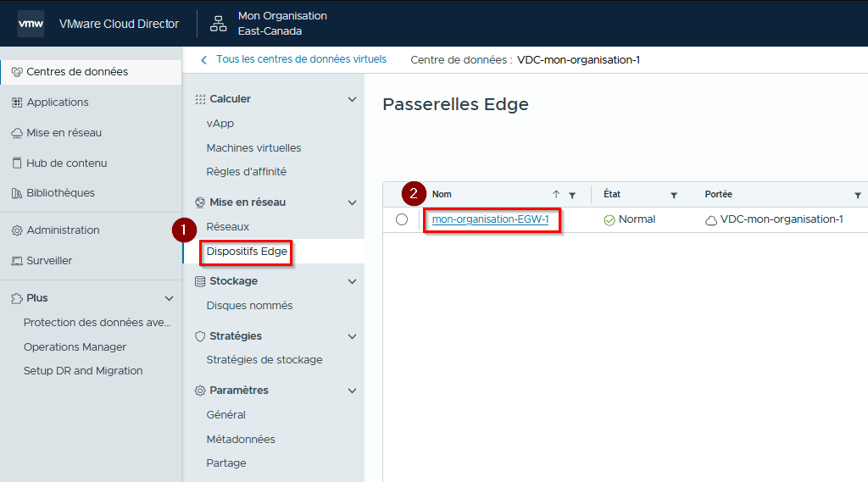
Task: Open Setup DR and Migration
Action: pos(83,371)
